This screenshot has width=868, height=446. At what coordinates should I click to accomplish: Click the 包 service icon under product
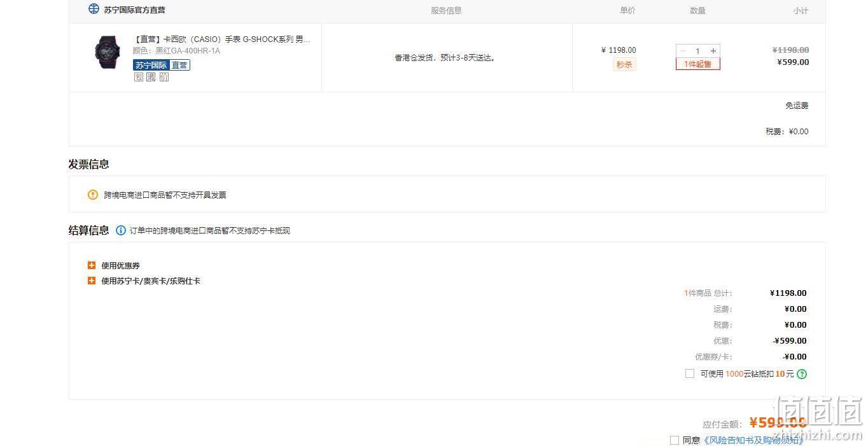139,77
